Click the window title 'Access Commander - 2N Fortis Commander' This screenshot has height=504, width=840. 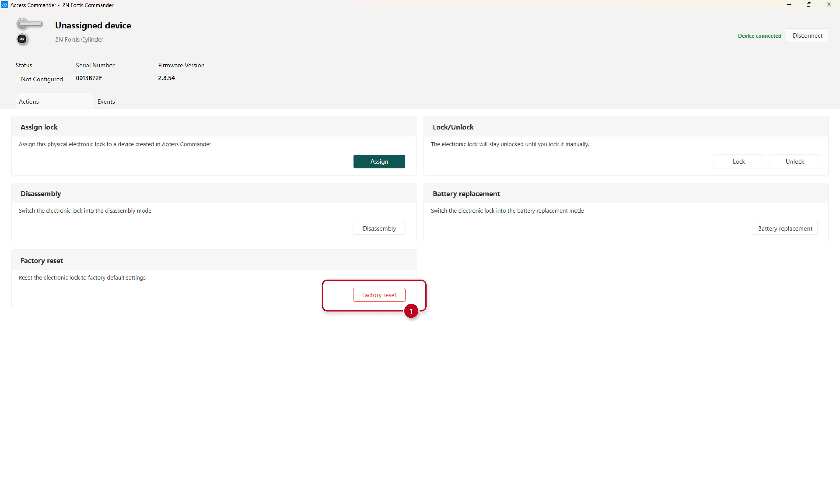[x=62, y=5]
